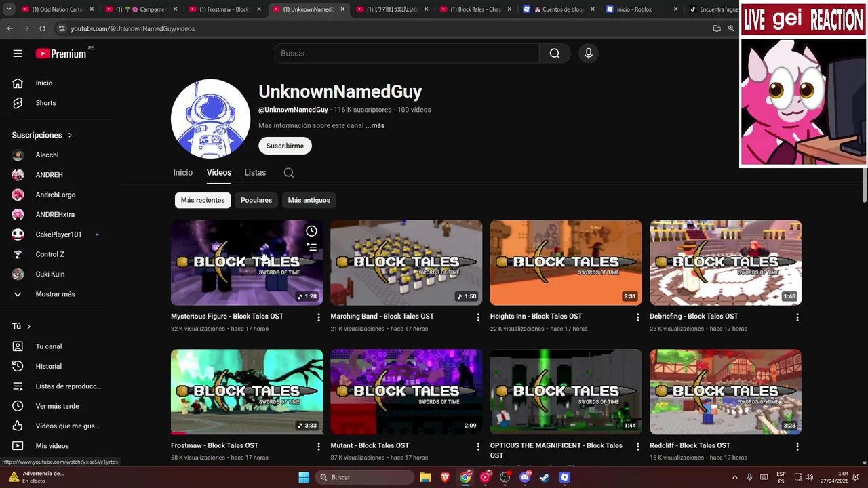Search within the channel using magnifier icon
This screenshot has height=488, width=868.
click(x=289, y=173)
